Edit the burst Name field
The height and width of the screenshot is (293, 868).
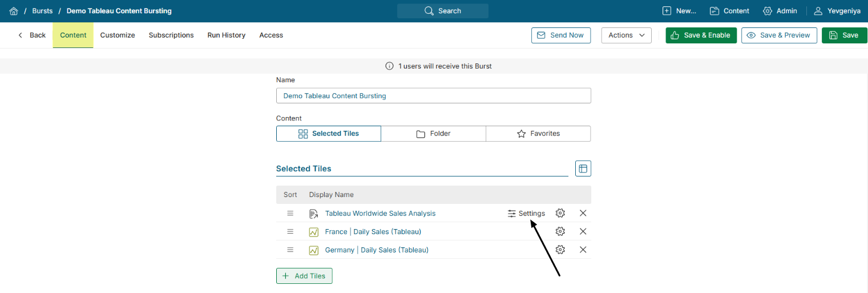coord(434,95)
